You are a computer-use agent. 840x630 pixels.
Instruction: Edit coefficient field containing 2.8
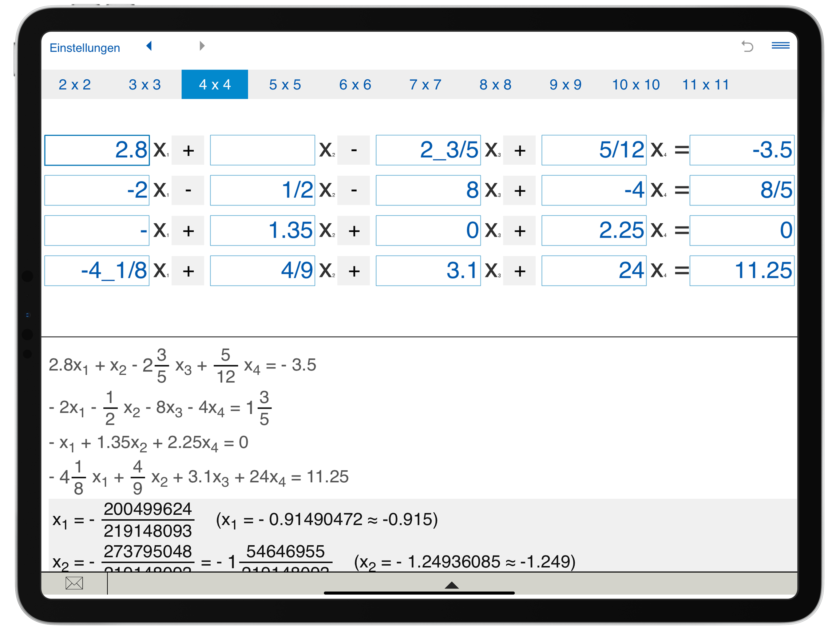tap(97, 150)
